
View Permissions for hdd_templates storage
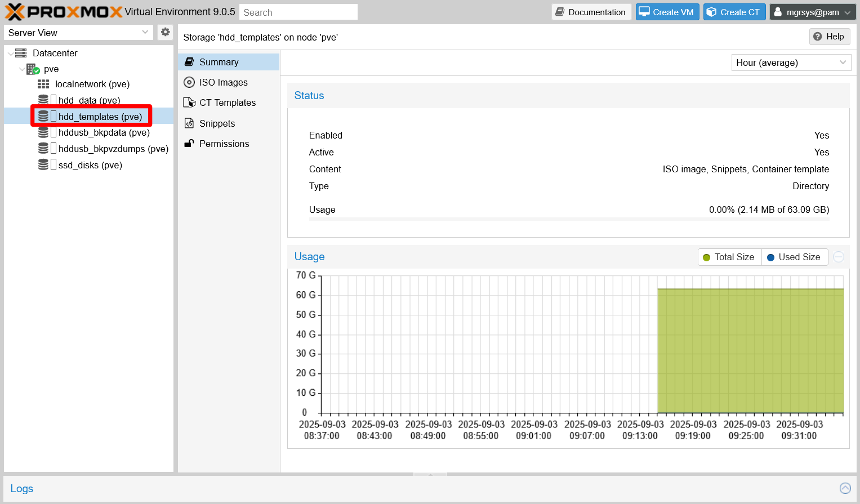pos(224,144)
